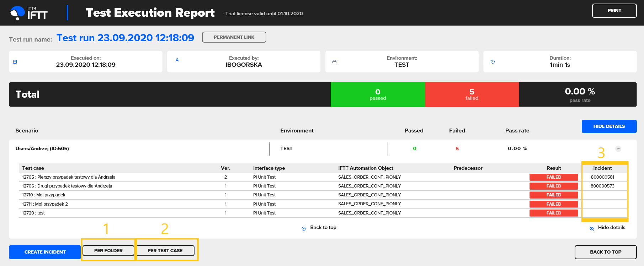Click the calendar icon beside Executed on
The width and height of the screenshot is (644, 266).
coord(15,62)
